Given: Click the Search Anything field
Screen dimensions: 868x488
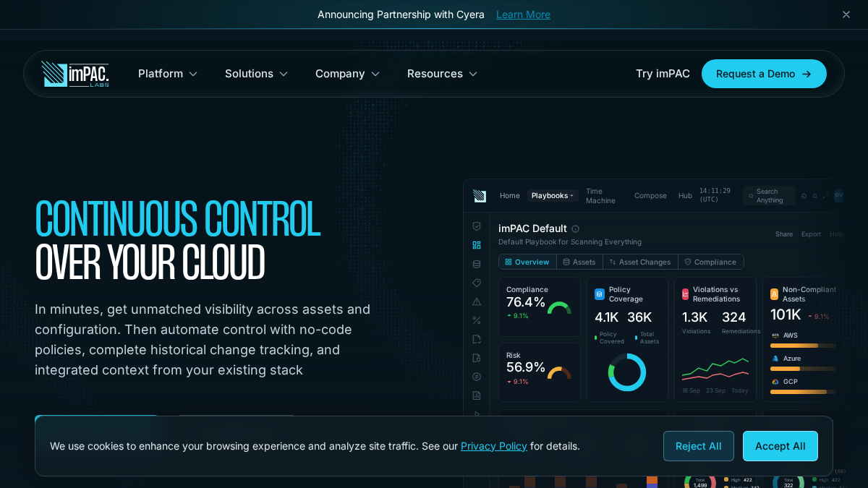Looking at the screenshot, I should tap(769, 196).
